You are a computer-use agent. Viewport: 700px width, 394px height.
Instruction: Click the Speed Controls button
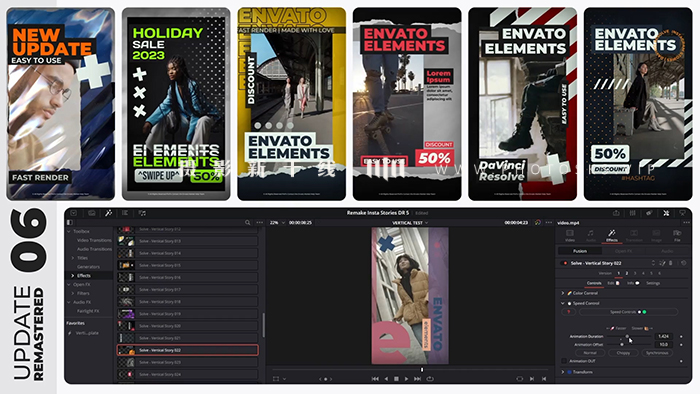click(628, 312)
